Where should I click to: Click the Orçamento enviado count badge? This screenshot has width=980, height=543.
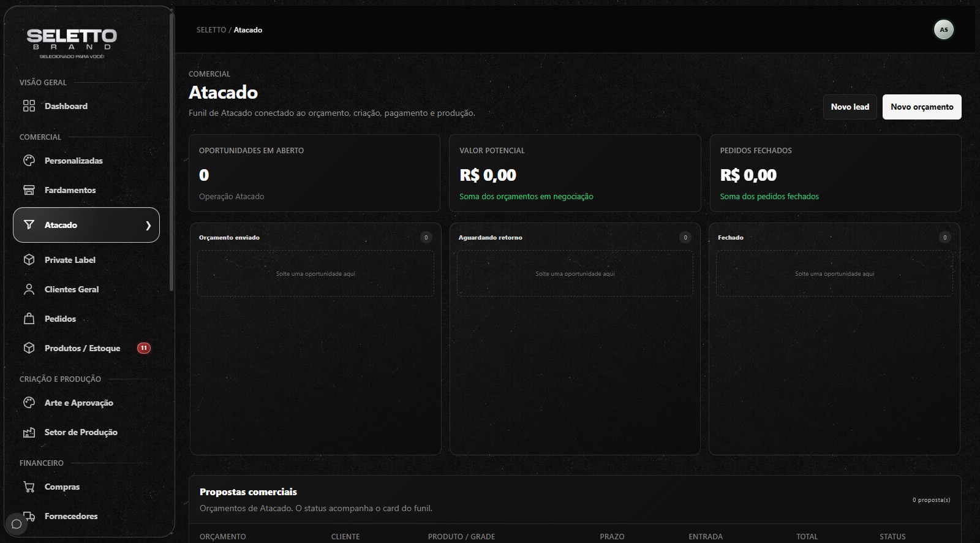coord(426,237)
